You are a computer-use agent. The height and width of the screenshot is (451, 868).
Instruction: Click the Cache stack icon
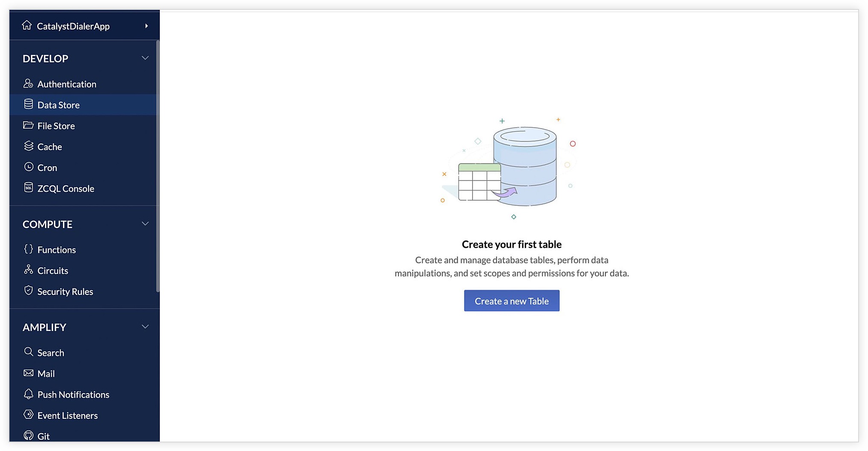tap(28, 146)
